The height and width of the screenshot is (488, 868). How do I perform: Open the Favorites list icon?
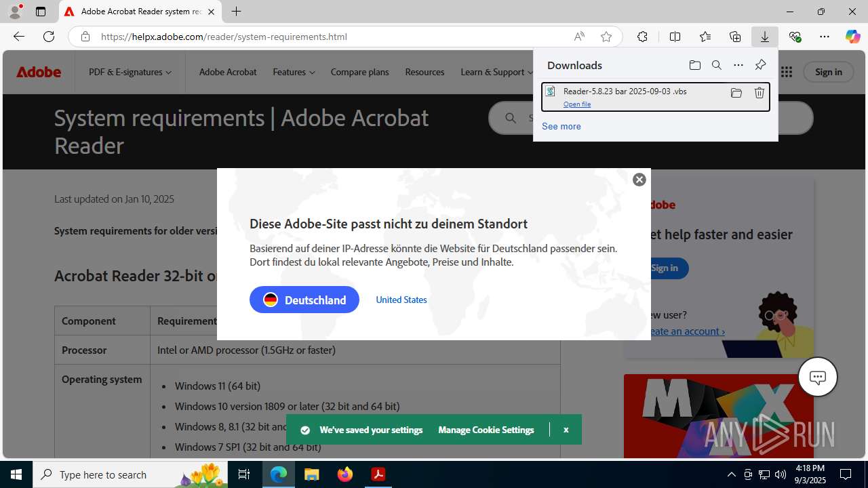705,37
